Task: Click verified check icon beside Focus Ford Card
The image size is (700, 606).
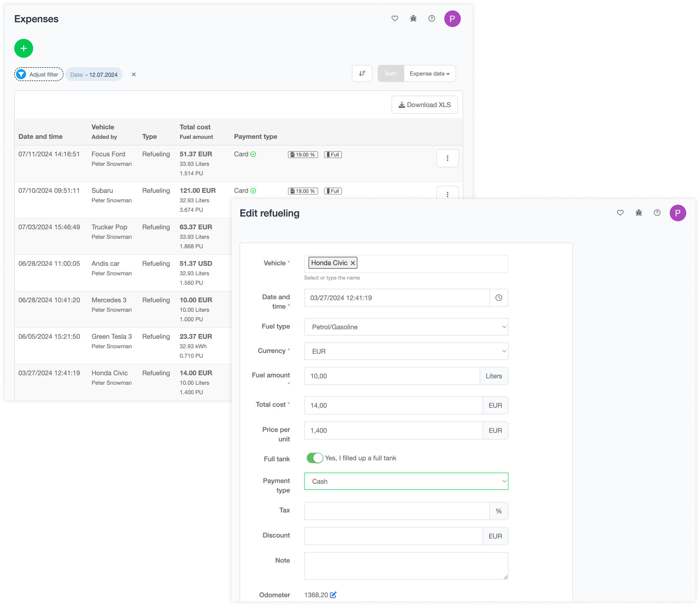Action: tap(253, 154)
